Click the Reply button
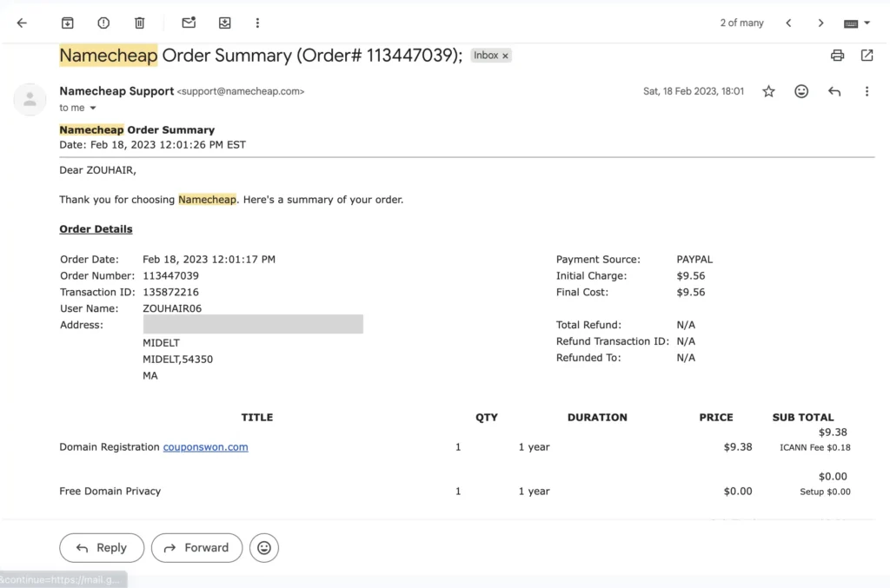Screen dimensions: 890x588 tap(102, 548)
